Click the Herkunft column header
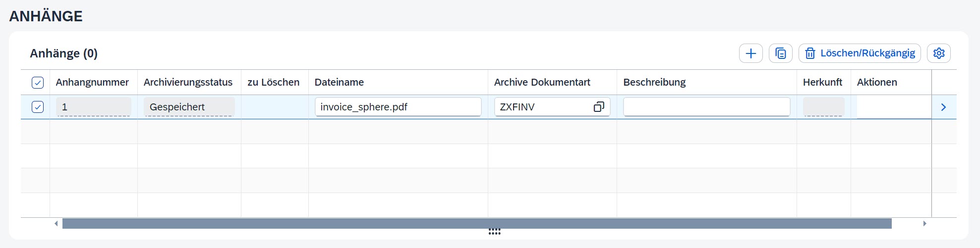 click(x=822, y=83)
